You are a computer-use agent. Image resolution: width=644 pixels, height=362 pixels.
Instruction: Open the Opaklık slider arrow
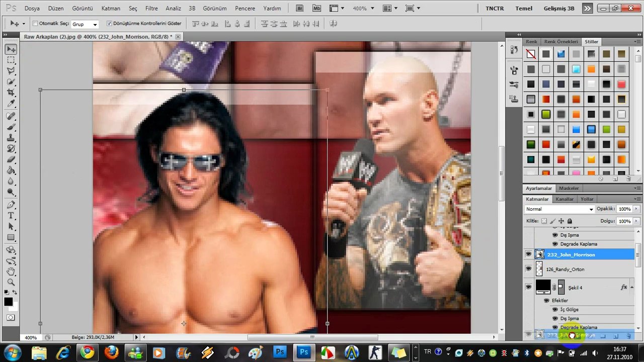(636, 209)
